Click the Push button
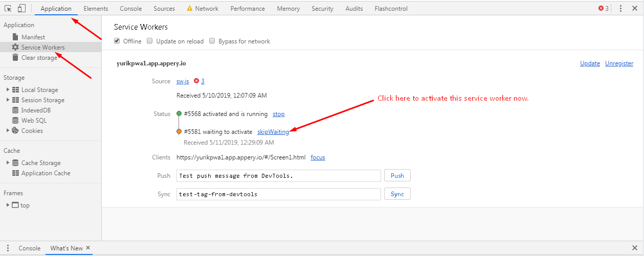 pyautogui.click(x=397, y=176)
